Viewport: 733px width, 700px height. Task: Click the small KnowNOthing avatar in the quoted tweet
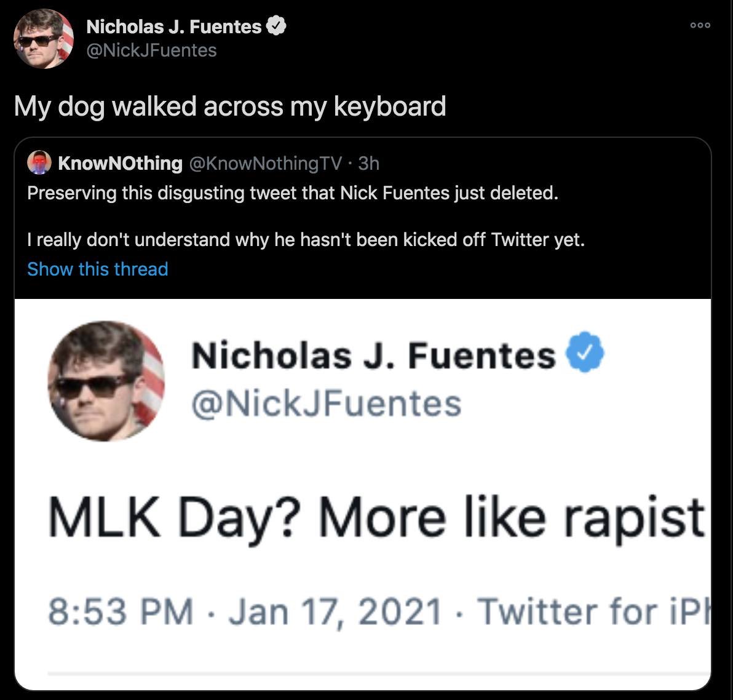point(39,163)
